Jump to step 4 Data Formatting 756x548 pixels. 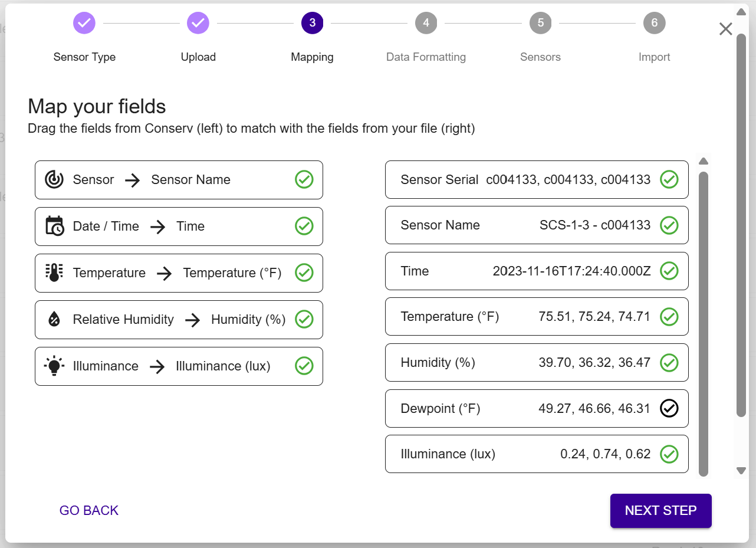tap(426, 23)
